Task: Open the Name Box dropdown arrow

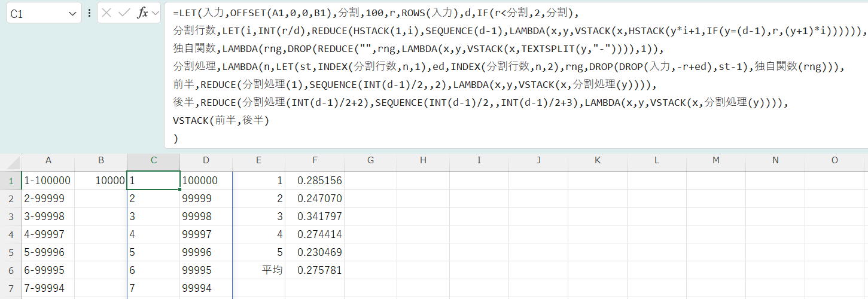Action: (x=72, y=14)
